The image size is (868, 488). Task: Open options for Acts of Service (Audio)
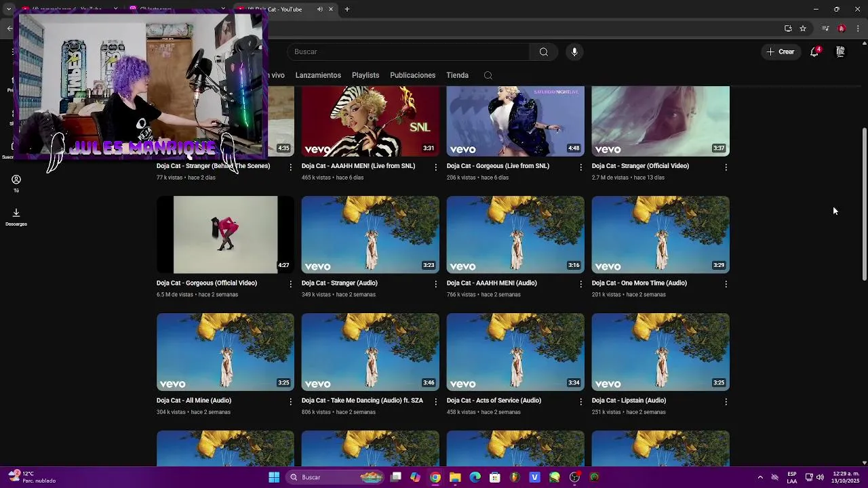point(581,401)
